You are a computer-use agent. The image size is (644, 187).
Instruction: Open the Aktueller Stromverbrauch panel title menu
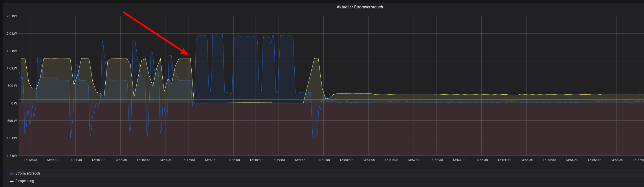[x=360, y=7]
